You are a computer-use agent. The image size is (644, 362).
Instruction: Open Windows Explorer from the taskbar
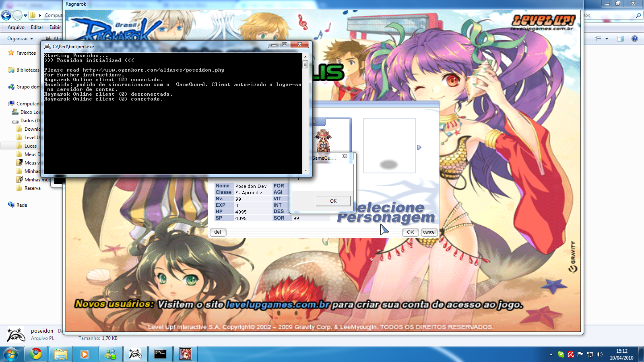pos(61,354)
